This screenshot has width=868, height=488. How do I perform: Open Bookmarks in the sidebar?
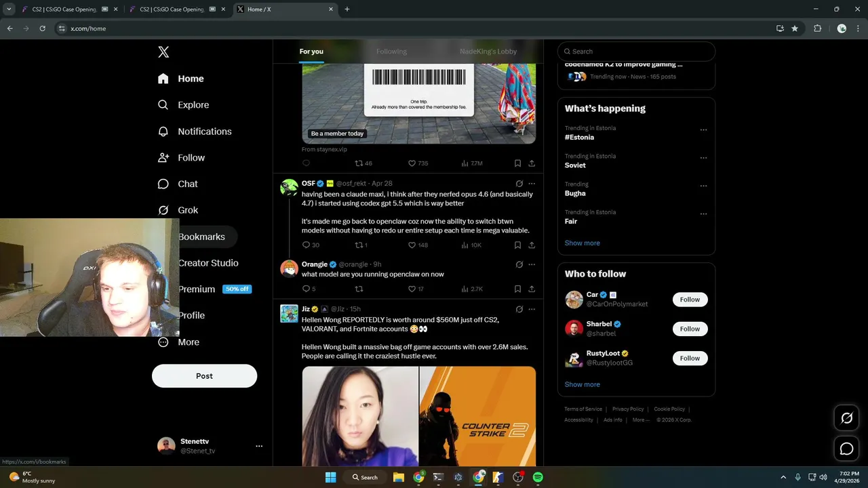coord(201,237)
